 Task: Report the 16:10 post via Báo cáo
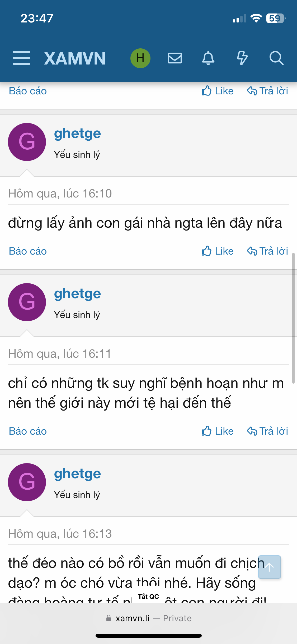(28, 251)
